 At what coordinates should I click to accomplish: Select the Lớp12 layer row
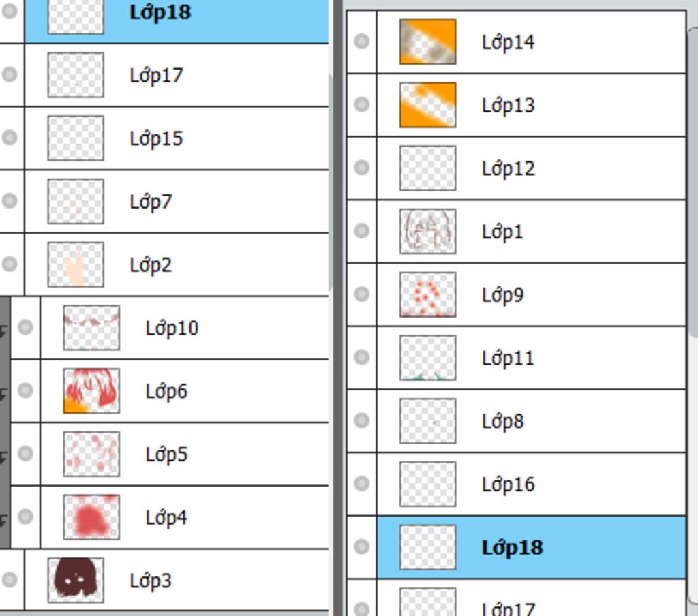(x=531, y=168)
